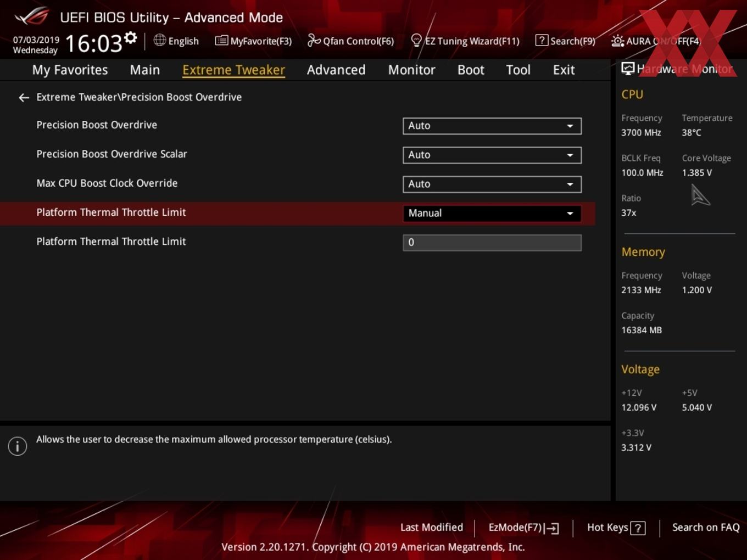Image resolution: width=747 pixels, height=560 pixels.
Task: Click +12V reading 12.096 V
Action: point(639,407)
